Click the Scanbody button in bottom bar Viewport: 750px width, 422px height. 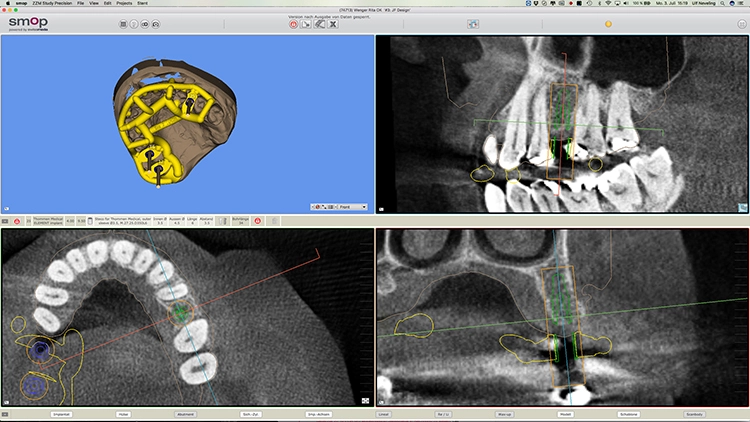pos(695,414)
